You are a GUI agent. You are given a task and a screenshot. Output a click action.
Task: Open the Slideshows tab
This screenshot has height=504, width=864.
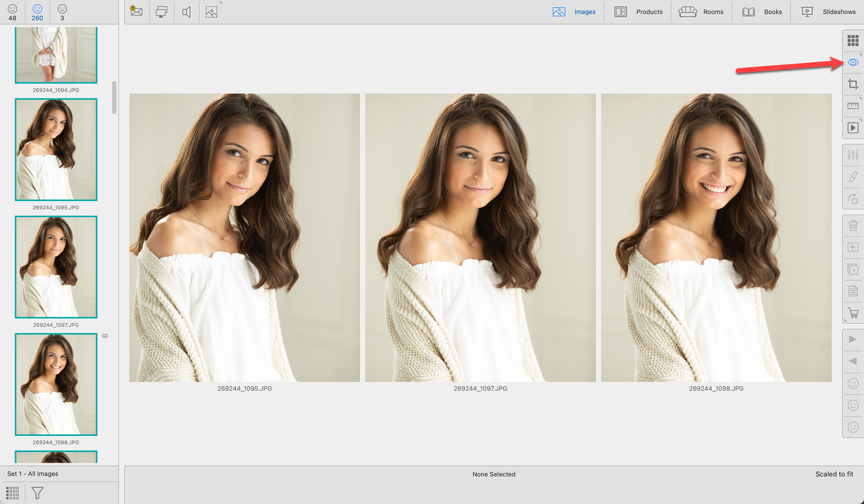828,12
